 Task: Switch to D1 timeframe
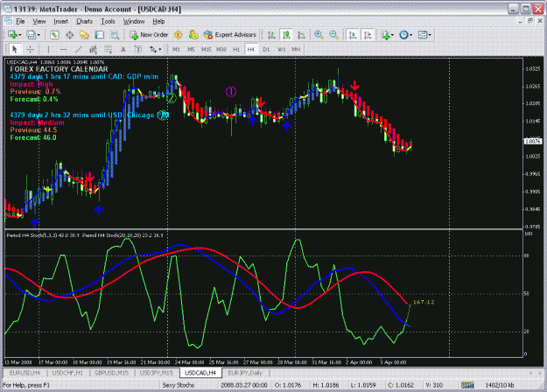pyautogui.click(x=266, y=49)
